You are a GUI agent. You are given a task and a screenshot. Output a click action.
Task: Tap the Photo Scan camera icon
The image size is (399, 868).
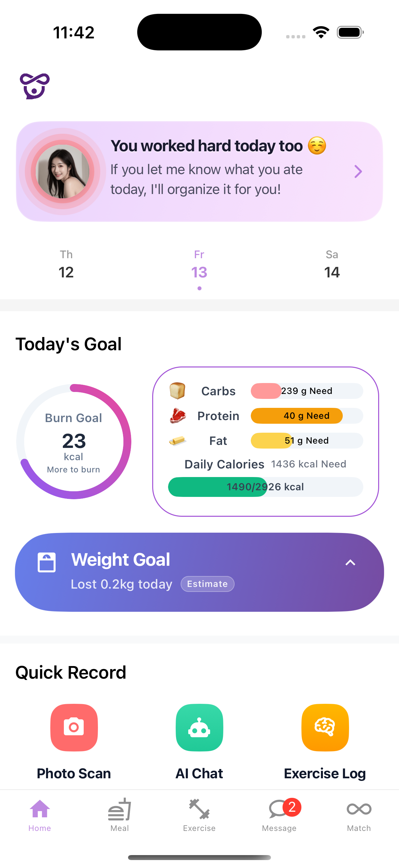pos(74,727)
